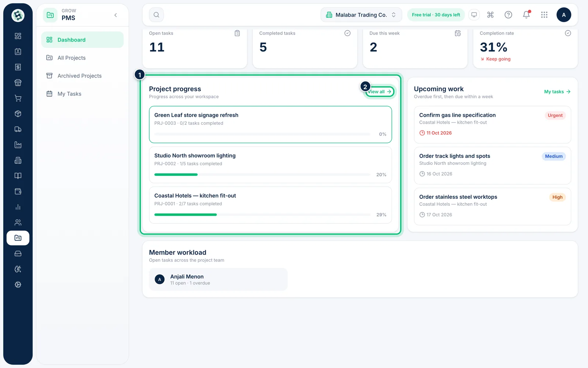Screen dimensions: 588x368
Task: Click the command shortcut icon in the top bar
Action: coord(490,15)
